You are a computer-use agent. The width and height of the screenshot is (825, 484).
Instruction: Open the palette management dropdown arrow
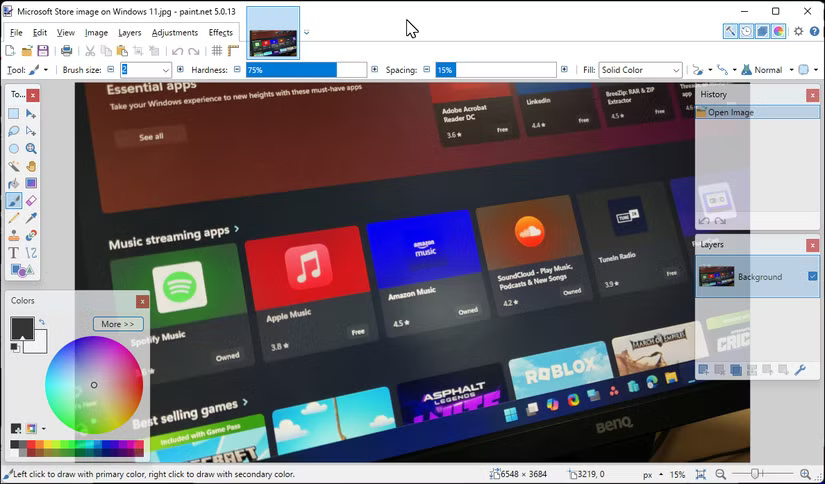(44, 429)
